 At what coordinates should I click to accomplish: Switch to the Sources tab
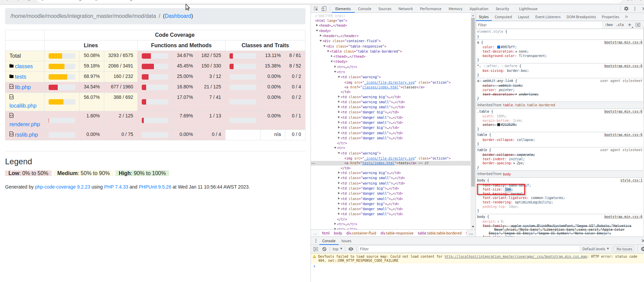point(385,9)
